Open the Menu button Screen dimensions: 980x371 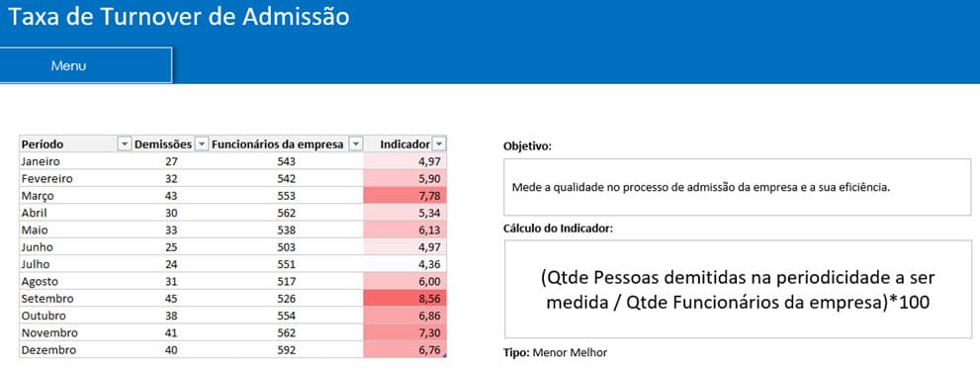(x=86, y=65)
